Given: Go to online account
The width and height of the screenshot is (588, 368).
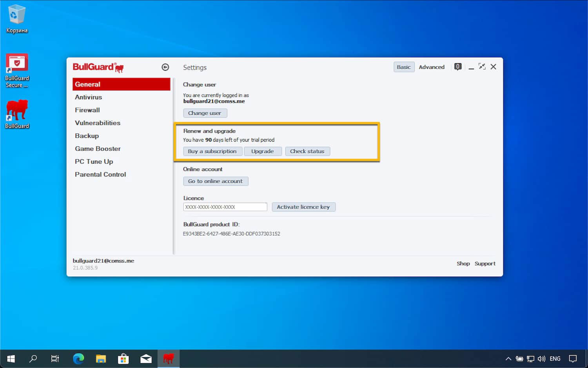Looking at the screenshot, I should 216,181.
